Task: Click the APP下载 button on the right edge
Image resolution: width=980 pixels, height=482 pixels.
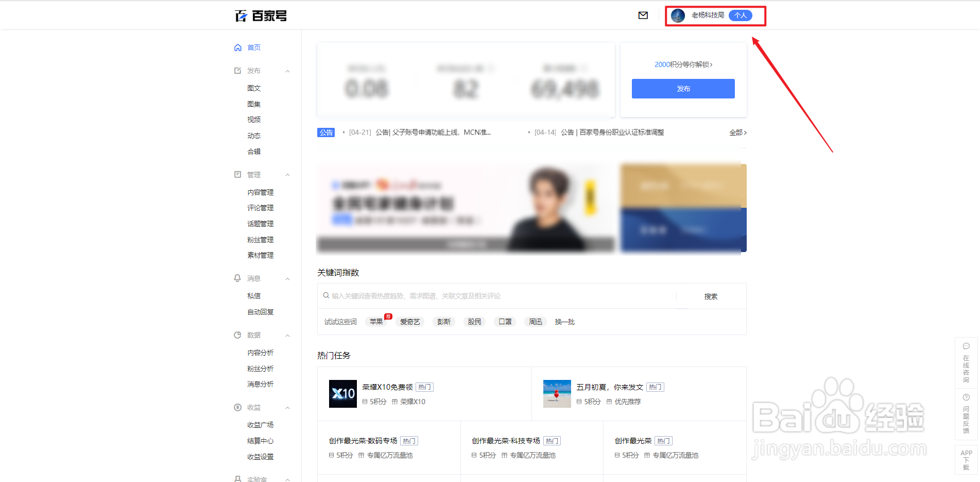Action: pyautogui.click(x=966, y=460)
